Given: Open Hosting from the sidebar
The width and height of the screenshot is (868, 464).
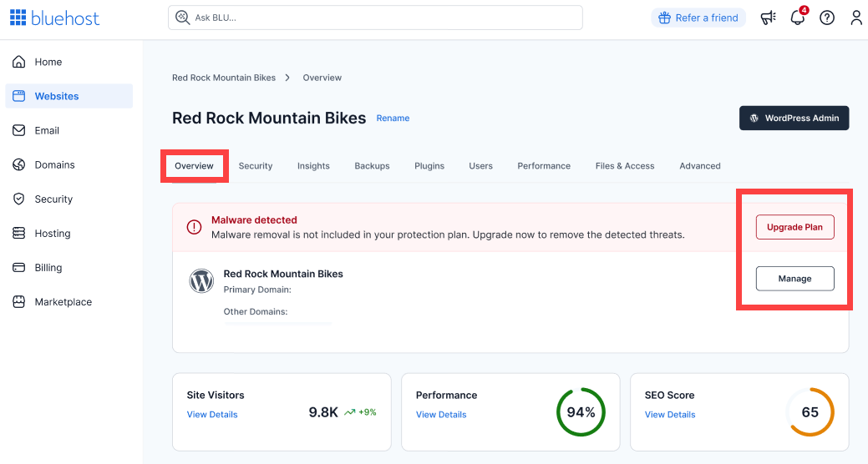Looking at the screenshot, I should click(x=69, y=233).
